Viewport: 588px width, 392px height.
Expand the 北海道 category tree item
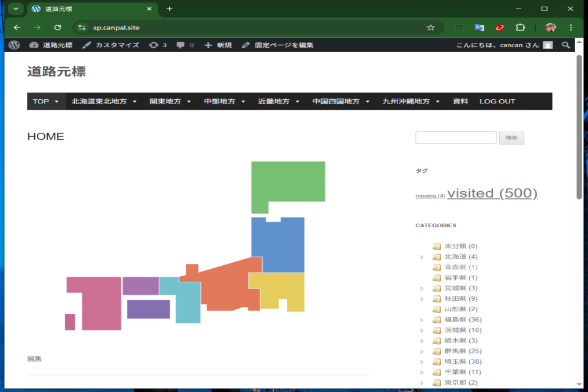422,257
